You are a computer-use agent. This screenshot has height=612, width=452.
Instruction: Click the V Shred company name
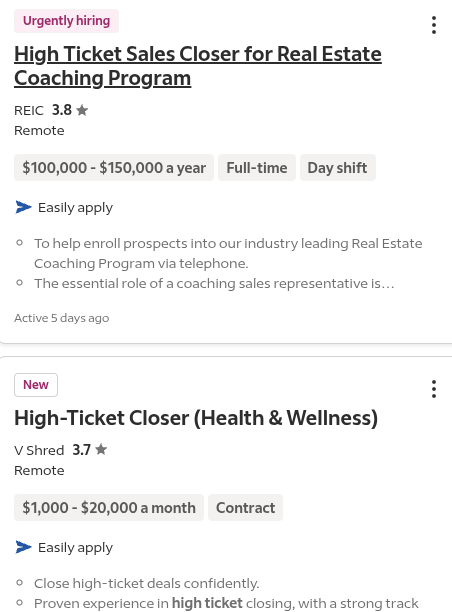(x=39, y=450)
